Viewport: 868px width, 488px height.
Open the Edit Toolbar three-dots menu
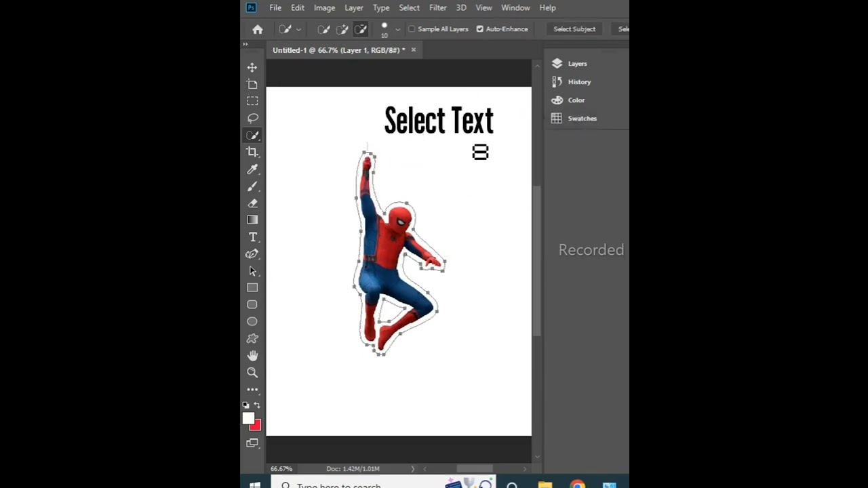point(252,390)
